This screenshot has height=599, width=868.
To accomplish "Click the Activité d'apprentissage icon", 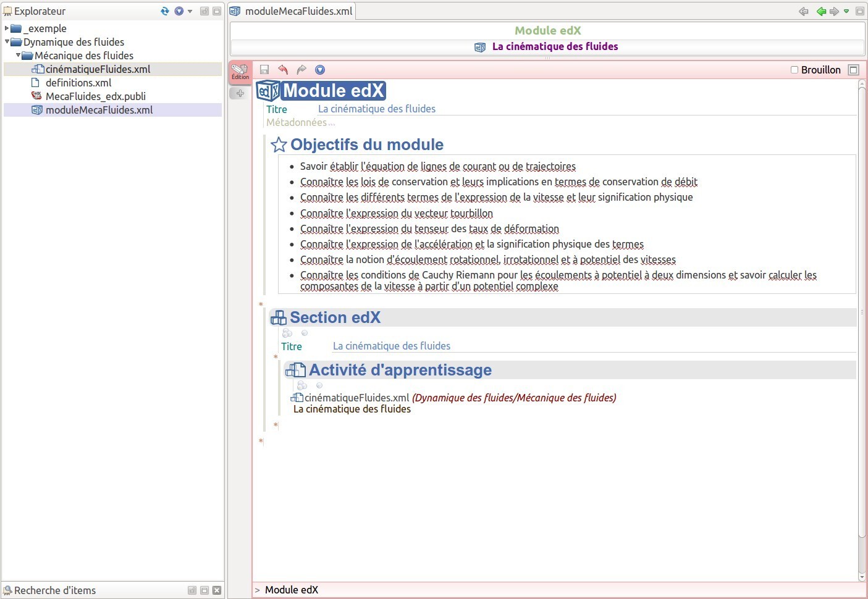I will (295, 370).
